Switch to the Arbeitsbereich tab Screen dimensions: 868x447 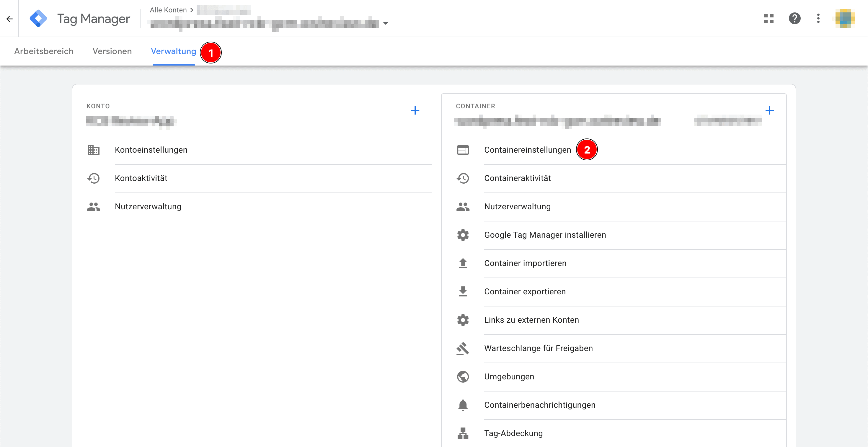coord(44,51)
